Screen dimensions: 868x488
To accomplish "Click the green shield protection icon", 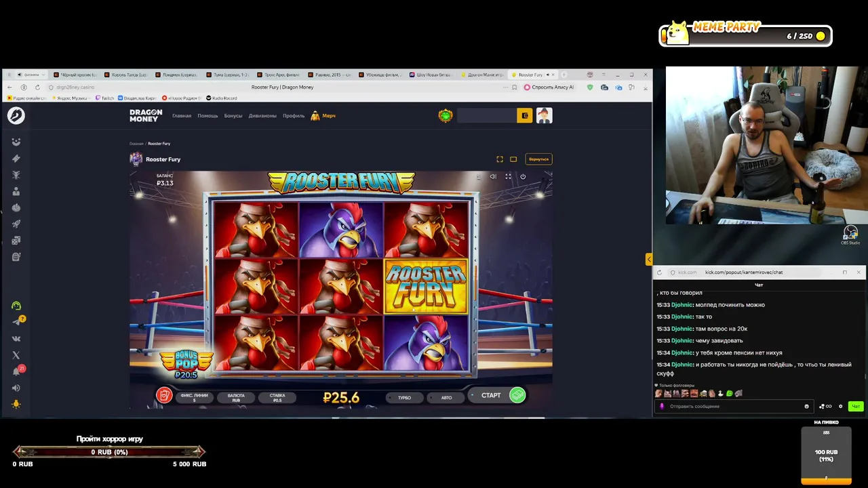I will pos(590,87).
